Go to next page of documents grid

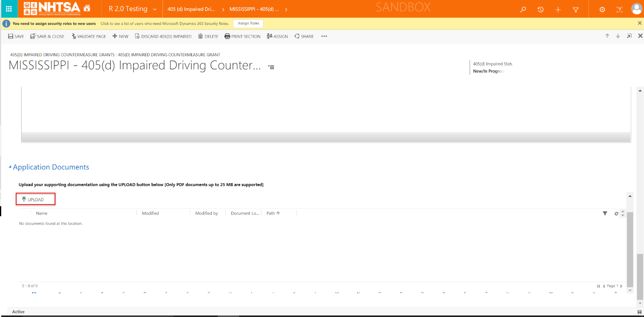[621, 286]
